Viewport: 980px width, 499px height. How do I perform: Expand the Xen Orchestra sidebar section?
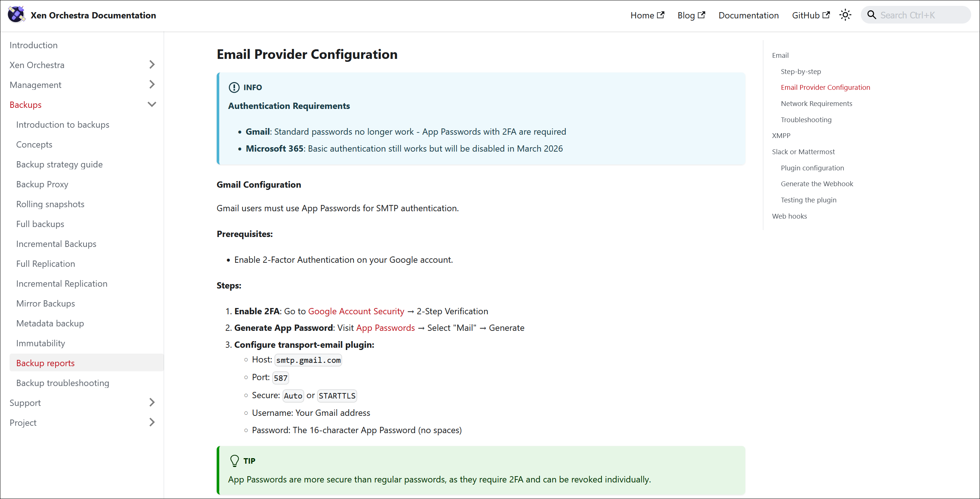click(x=152, y=65)
